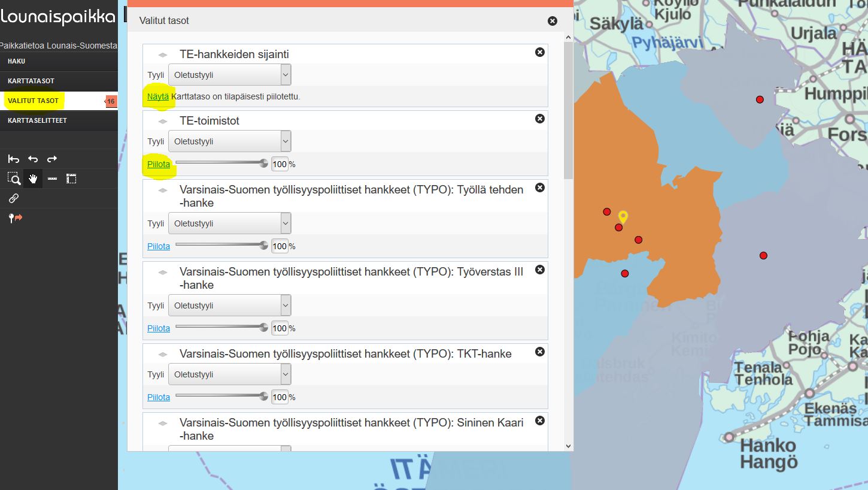Open the Karttatasot menu

pyautogui.click(x=59, y=81)
